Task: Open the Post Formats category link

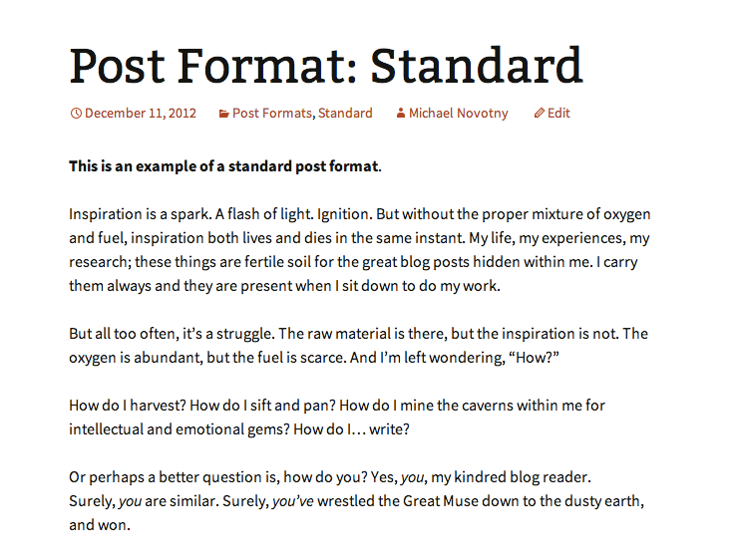Action: point(273,114)
